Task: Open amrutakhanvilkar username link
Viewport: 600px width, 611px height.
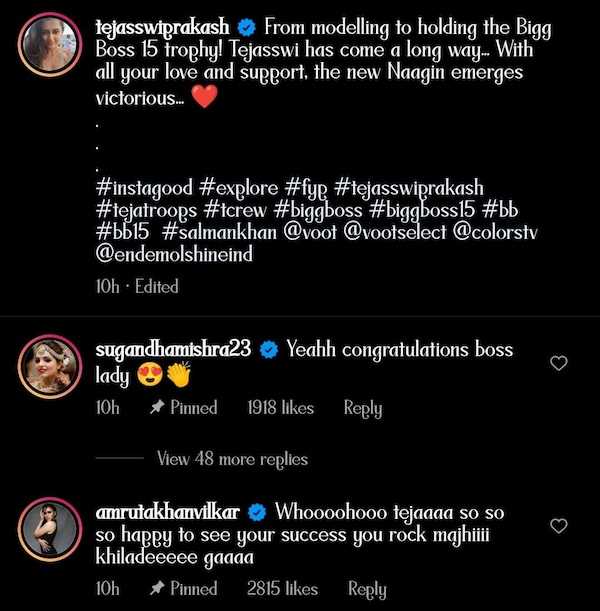Action: (x=167, y=512)
